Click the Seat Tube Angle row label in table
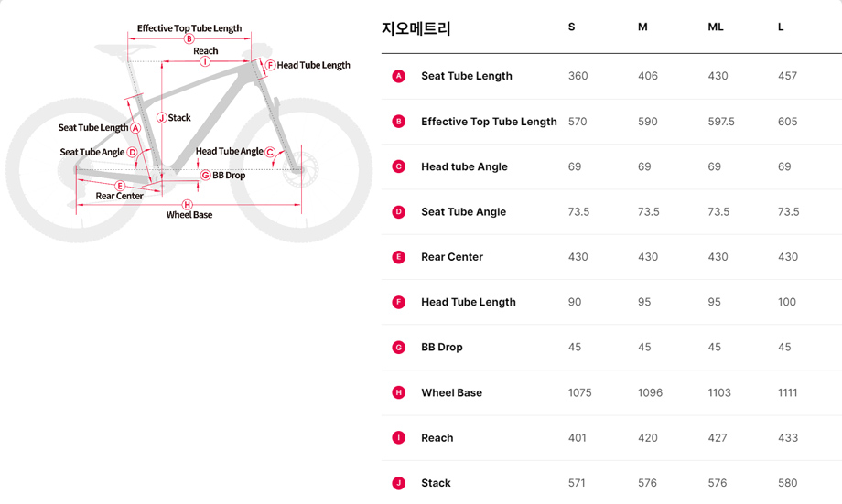 463,212
